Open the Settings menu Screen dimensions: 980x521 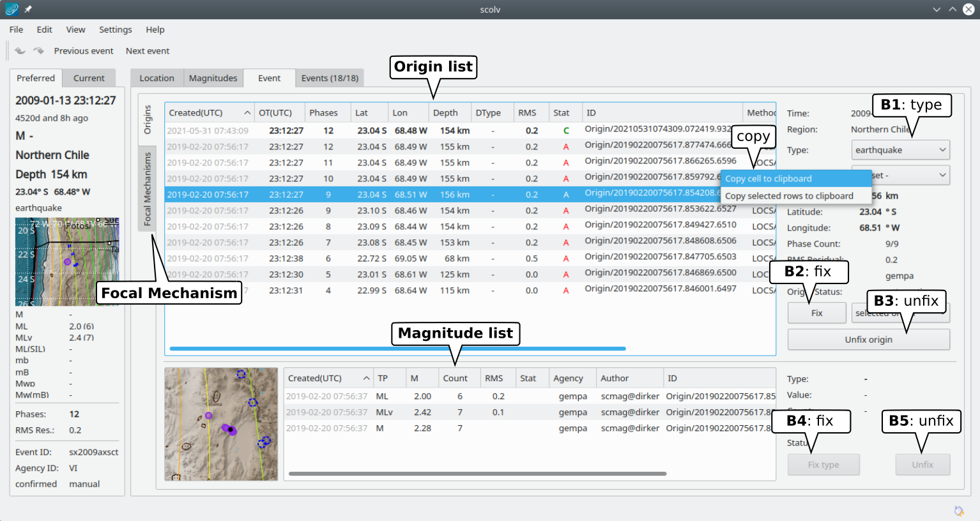click(x=115, y=29)
